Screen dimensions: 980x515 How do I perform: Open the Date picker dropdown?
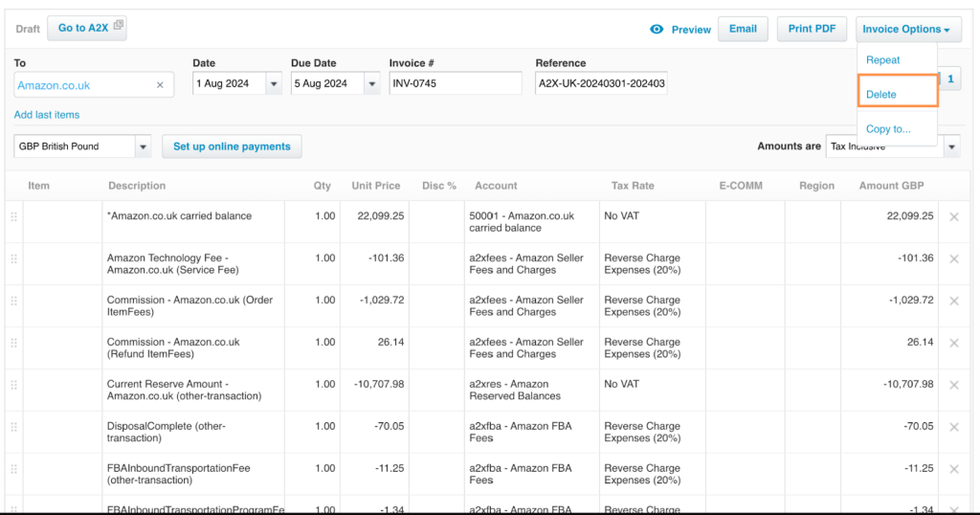(274, 84)
